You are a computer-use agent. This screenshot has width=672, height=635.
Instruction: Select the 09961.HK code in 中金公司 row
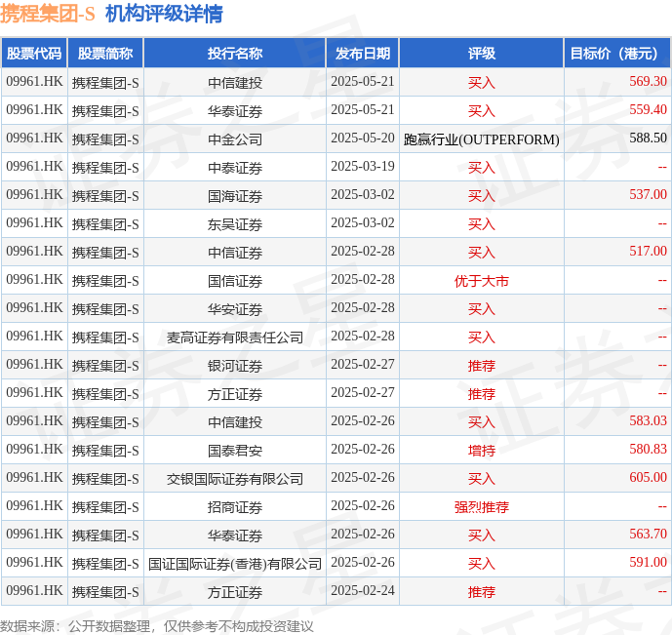[34, 138]
